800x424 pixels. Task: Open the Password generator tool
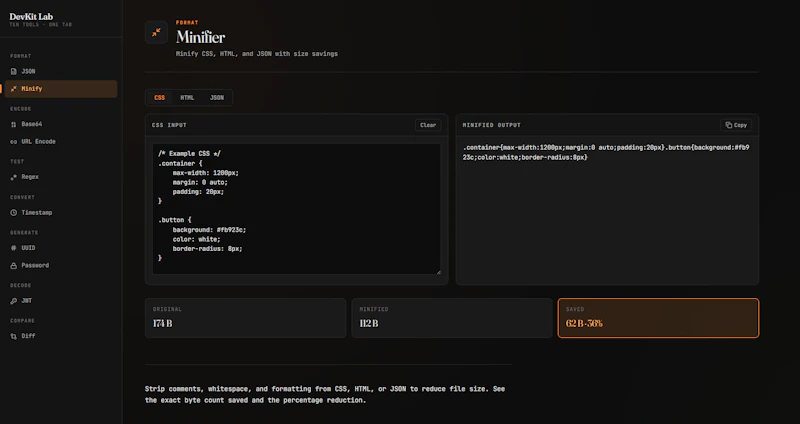[x=61, y=265]
